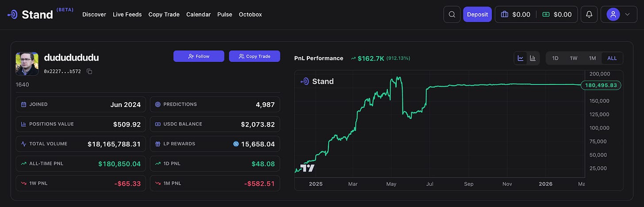The image size is (644, 207).
Task: Follow the dudududu trader
Action: pos(199,56)
